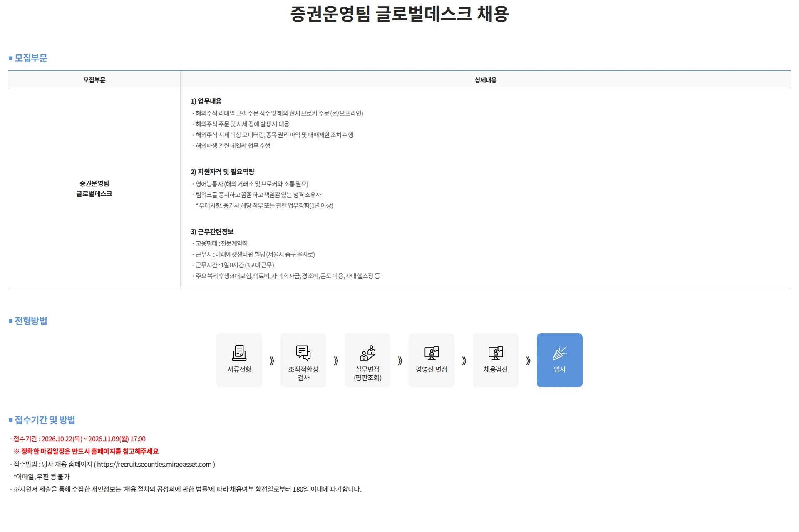Screen dimensions: 799x532
Task: Click the 팀워크를 중시하고 line
Action: [256, 195]
